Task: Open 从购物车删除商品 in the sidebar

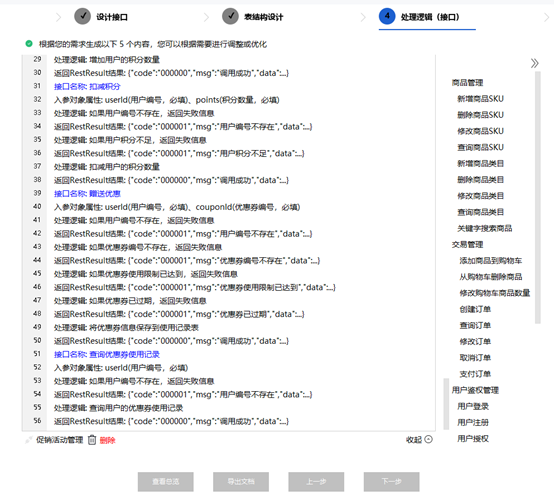Action: point(491,277)
